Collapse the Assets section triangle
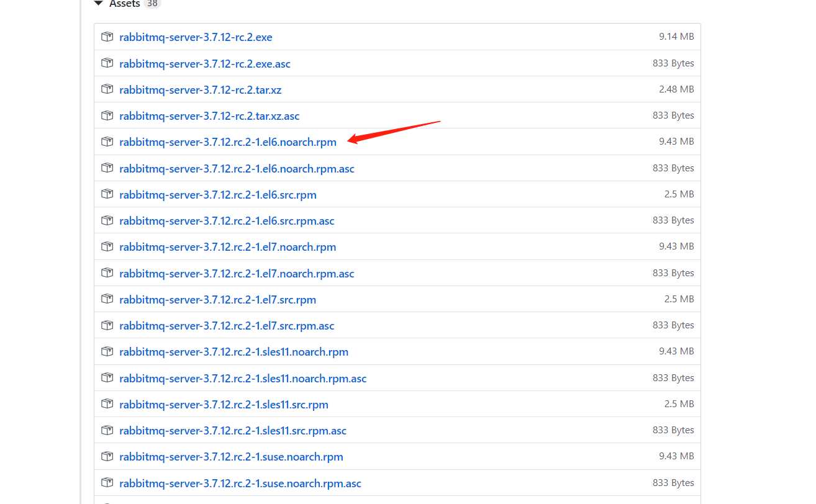Screen dimensions: 816x504 pyautogui.click(x=98, y=4)
